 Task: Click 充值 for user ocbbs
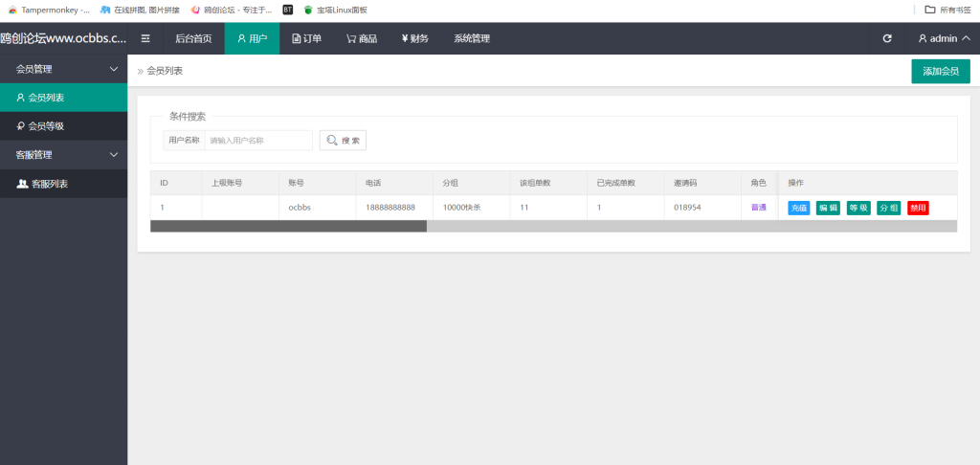(799, 209)
